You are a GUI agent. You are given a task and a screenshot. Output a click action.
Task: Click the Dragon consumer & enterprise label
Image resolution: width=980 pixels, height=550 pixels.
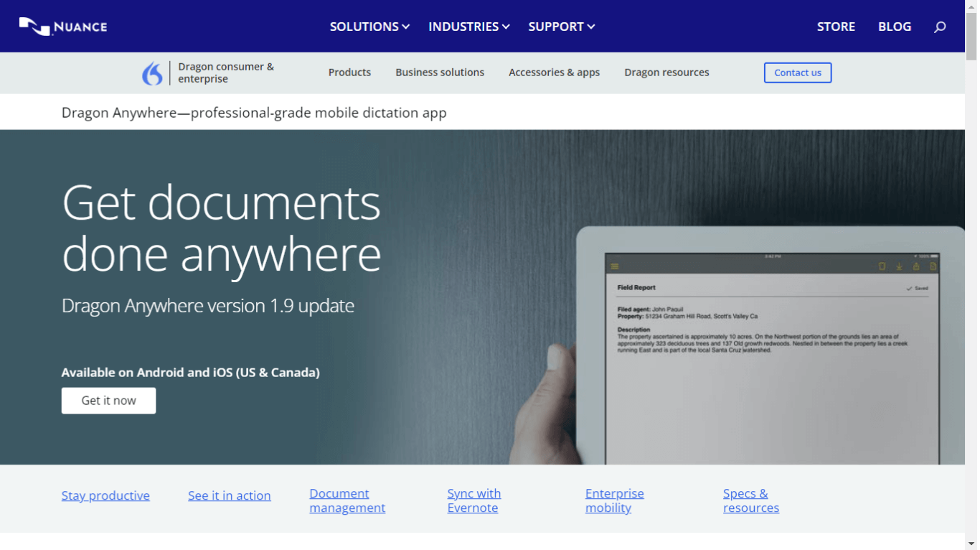(226, 73)
